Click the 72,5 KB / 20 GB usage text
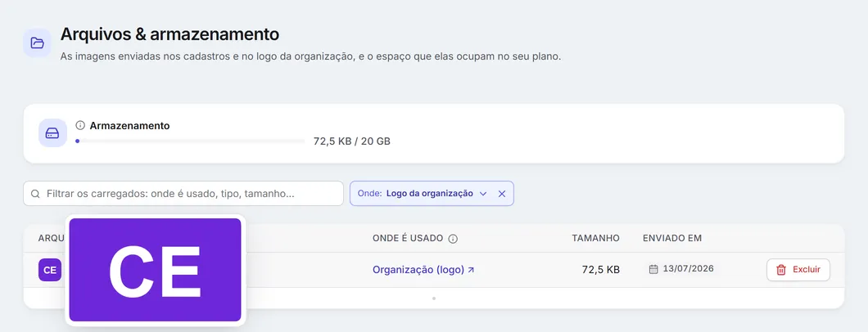 pos(351,141)
